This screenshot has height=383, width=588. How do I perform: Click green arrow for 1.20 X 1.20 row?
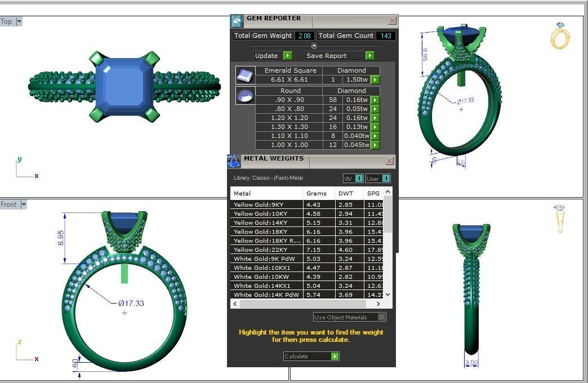pos(375,118)
